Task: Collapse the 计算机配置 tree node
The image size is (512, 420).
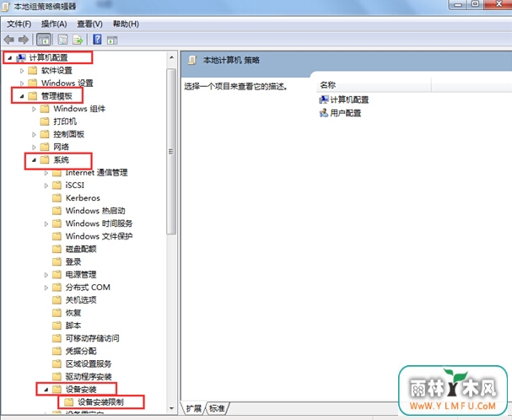Action: tap(9, 58)
